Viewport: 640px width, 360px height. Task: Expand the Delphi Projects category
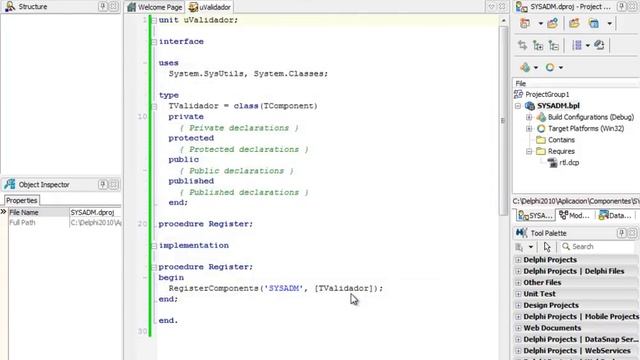pyautogui.click(x=518, y=260)
